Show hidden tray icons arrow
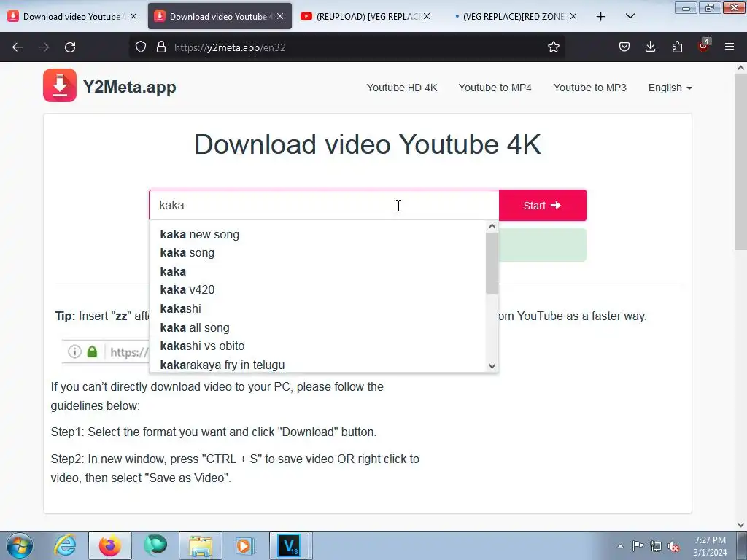Viewport: 747px width, 560px height. pyautogui.click(x=620, y=546)
